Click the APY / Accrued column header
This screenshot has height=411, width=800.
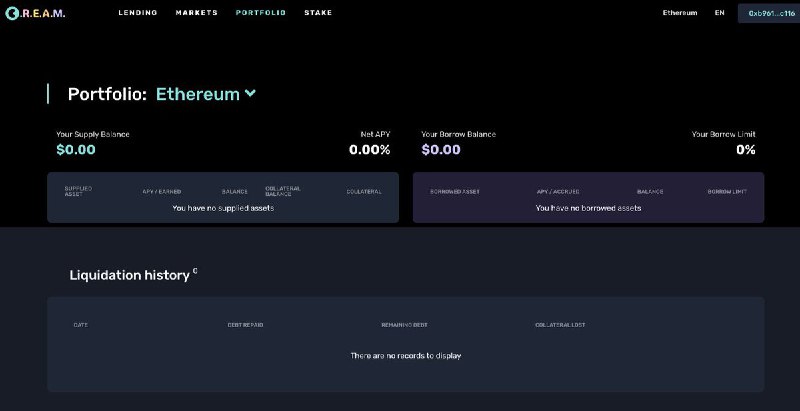(558, 192)
